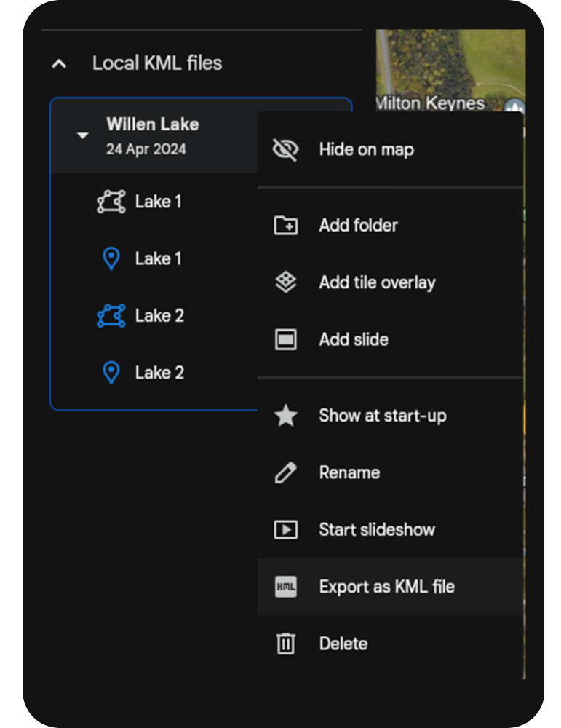Screen dimensions: 561x728
Task: Click the KML export icon
Action: tap(285, 587)
